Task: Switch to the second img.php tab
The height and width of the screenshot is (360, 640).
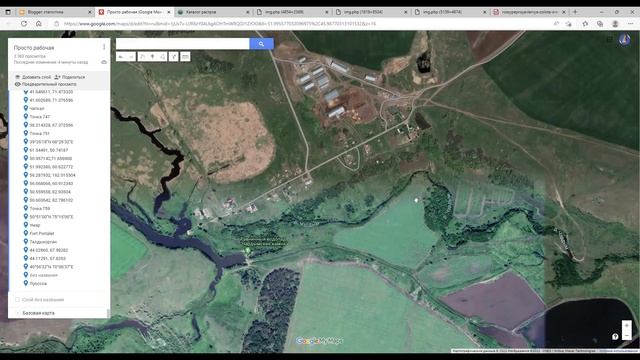Action: pos(371,12)
